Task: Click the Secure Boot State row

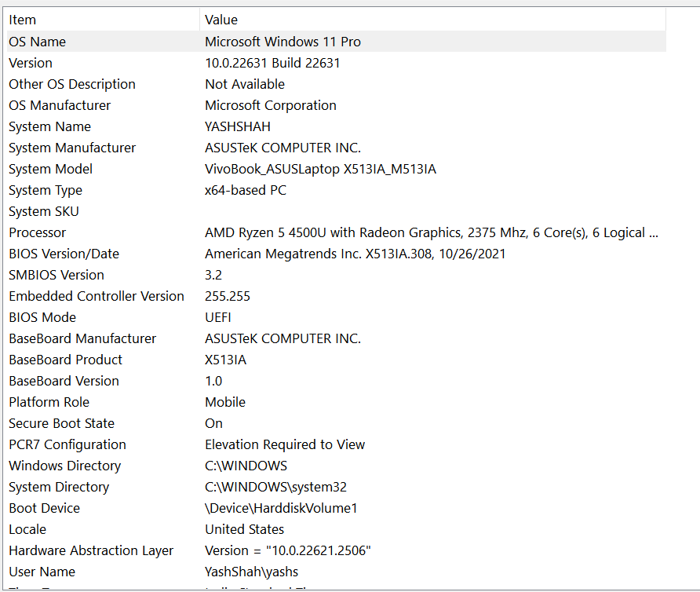Action: point(61,423)
